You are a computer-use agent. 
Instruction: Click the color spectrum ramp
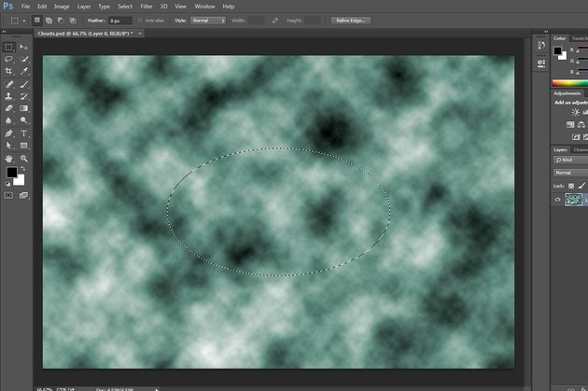click(570, 83)
